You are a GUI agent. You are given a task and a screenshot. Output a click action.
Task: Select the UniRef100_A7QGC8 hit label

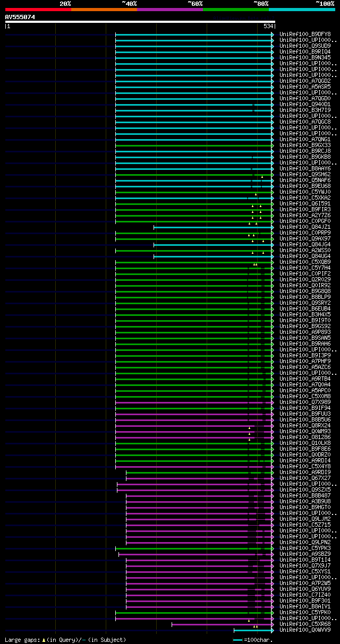click(x=305, y=122)
